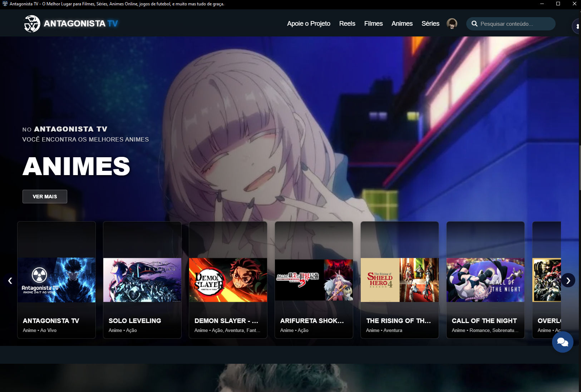Click the partially hidden icon beside search bar
Screen dimensions: 581x392
[x=576, y=26]
